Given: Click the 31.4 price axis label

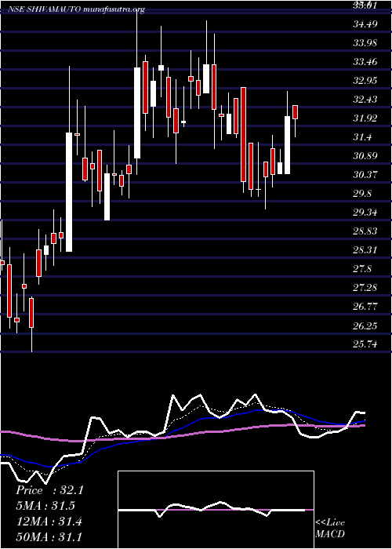Looking at the screenshot, I should (x=362, y=137).
